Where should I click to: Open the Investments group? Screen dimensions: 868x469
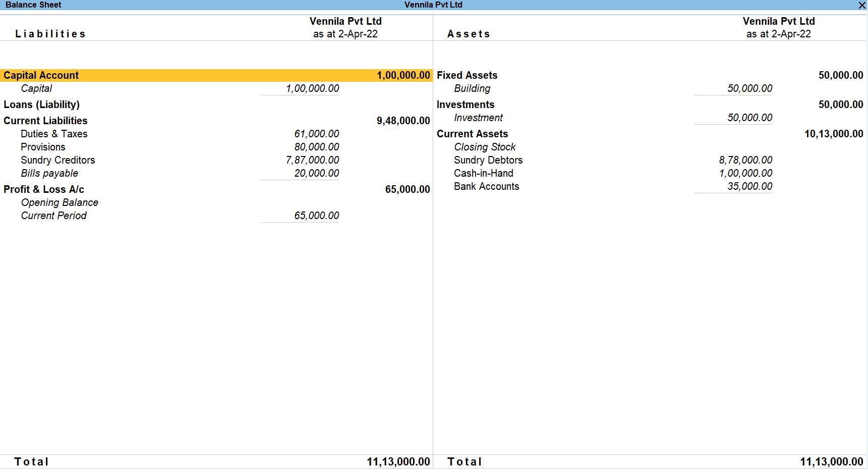pyautogui.click(x=466, y=105)
